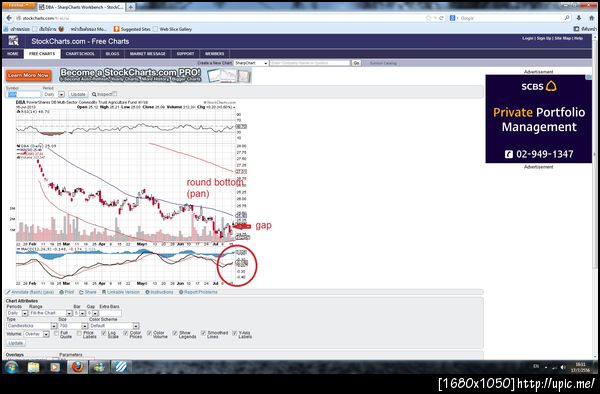Open BLOGS nav tab
Image resolution: width=600 pixels, height=394 pixels.
[112, 54]
